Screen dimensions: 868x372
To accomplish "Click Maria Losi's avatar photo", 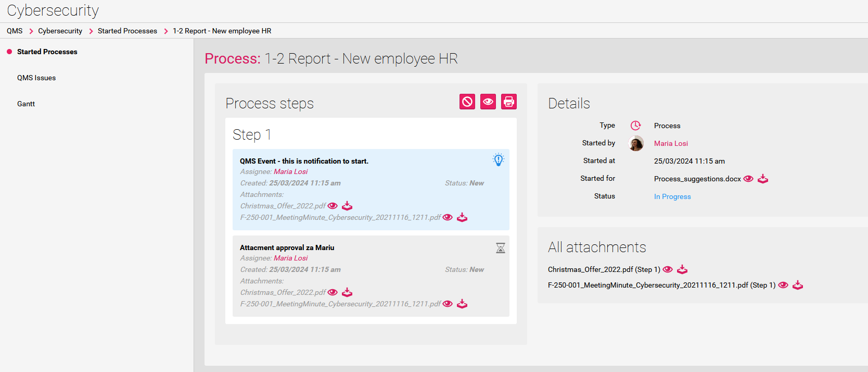I will (x=635, y=143).
